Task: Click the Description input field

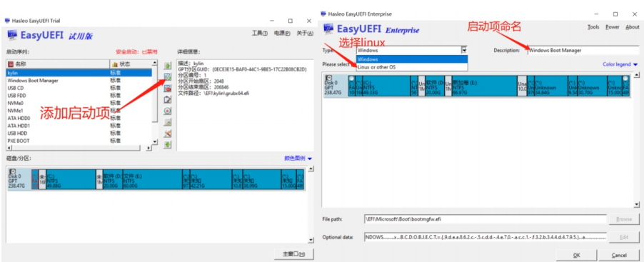Action: [583, 51]
